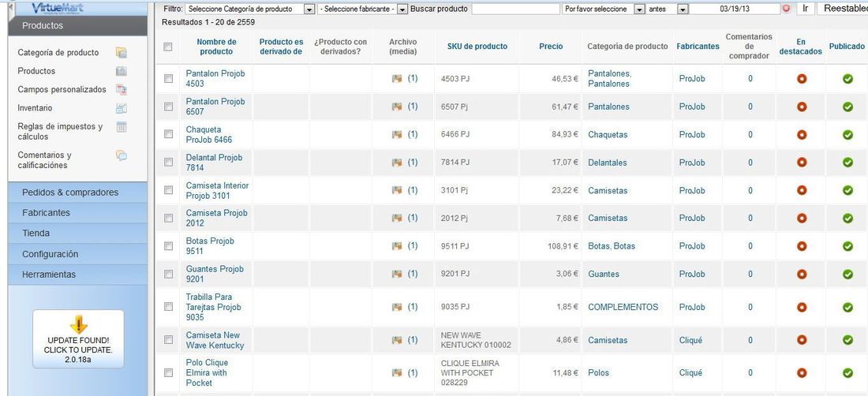Click the Buscar producto search field
This screenshot has height=396, width=868.
coord(515,9)
